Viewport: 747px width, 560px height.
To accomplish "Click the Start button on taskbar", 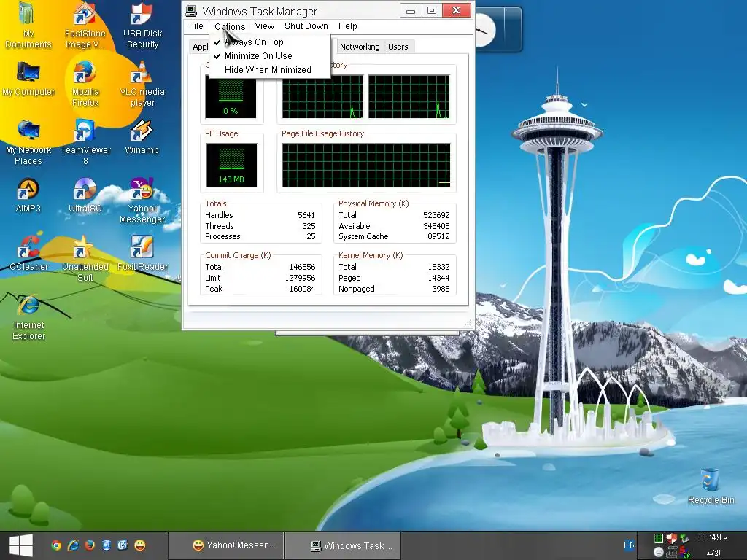I will [21, 545].
